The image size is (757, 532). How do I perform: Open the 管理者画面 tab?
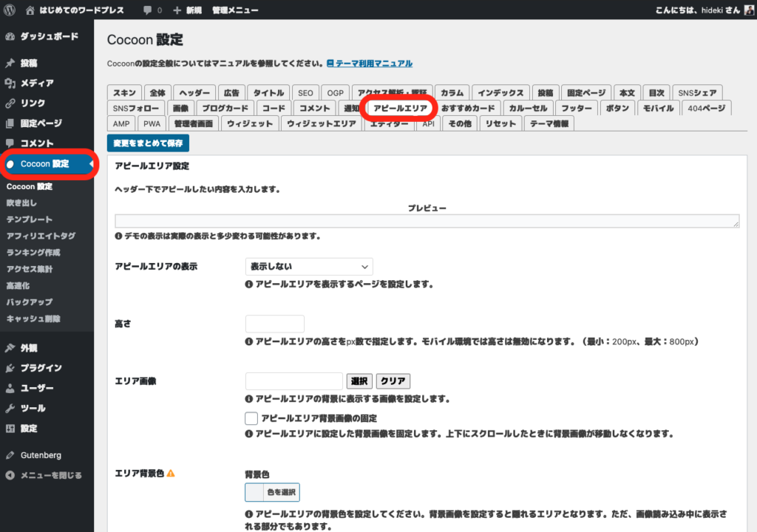[194, 123]
